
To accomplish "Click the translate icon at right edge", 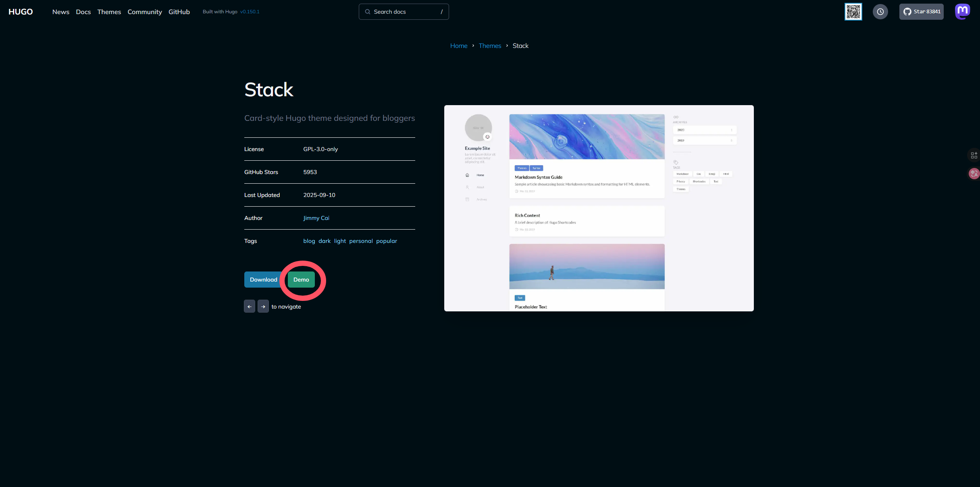I will [974, 174].
